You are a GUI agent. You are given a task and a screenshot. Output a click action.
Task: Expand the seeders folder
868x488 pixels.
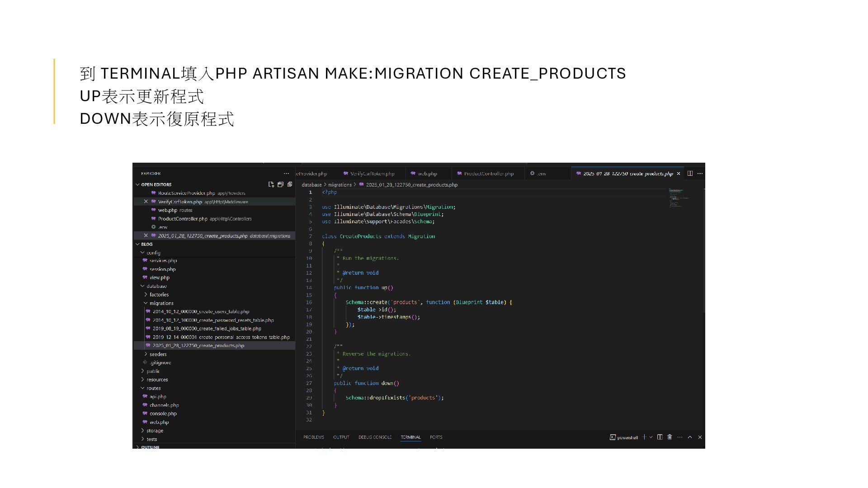point(146,354)
